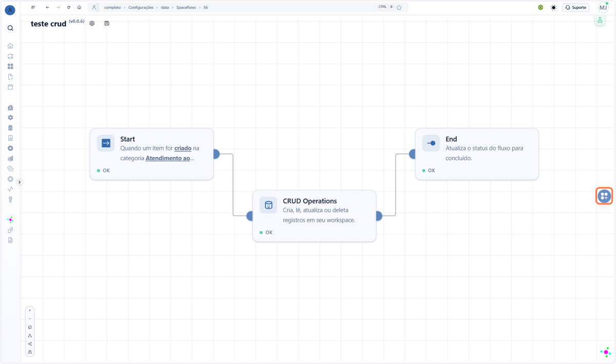Click the Suporte button
Viewport: 616px width, 364px height.
[x=575, y=8]
